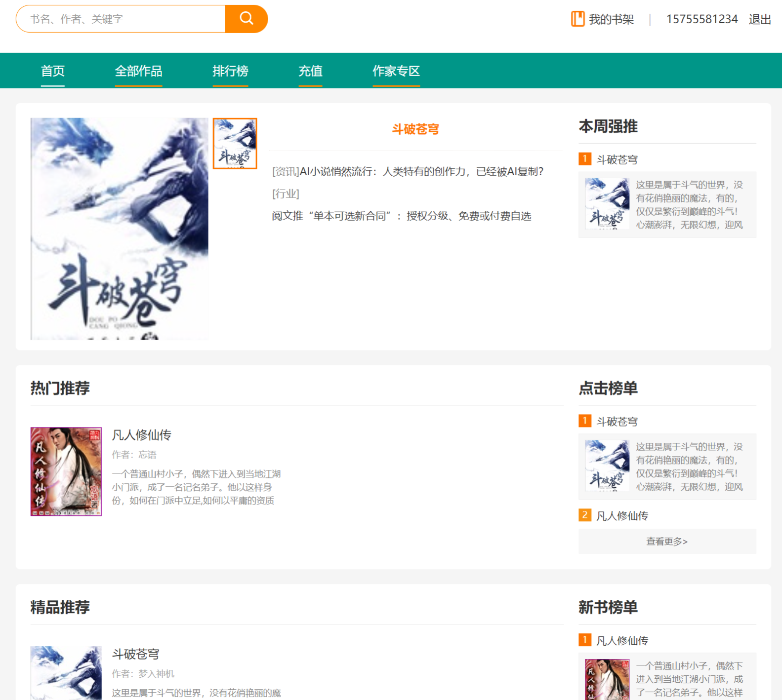The height and width of the screenshot is (700, 782).
Task: Select the small 斗破苍穹 carousel thumbnail
Action: [x=235, y=144]
